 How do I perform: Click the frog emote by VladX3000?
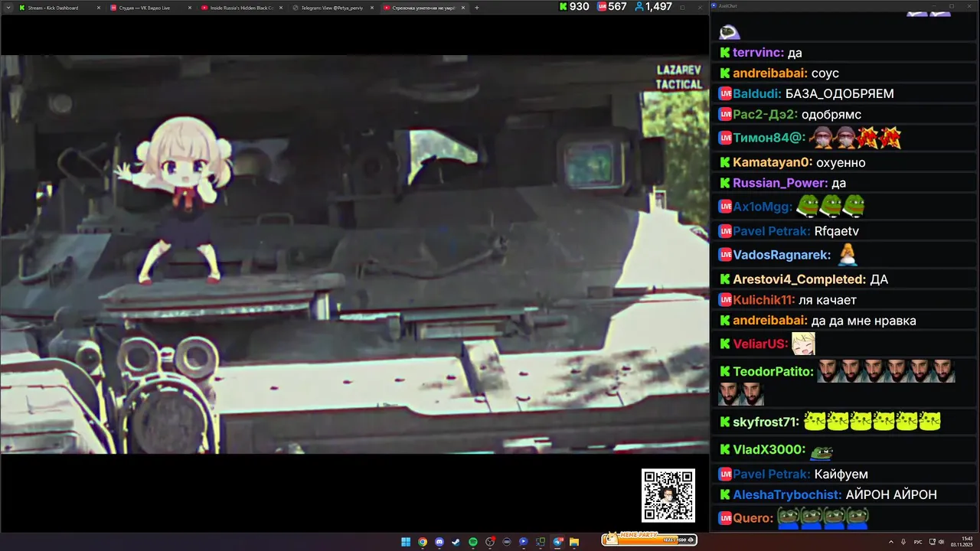click(822, 452)
